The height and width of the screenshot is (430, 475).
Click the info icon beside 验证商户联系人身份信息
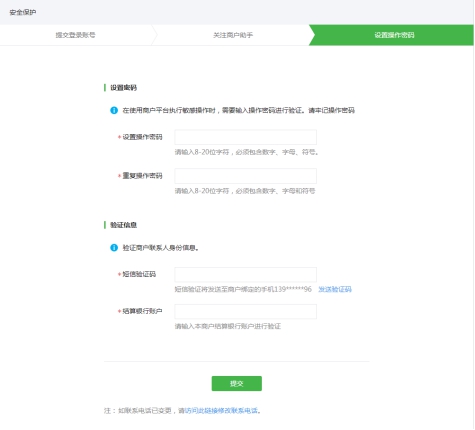coord(114,248)
